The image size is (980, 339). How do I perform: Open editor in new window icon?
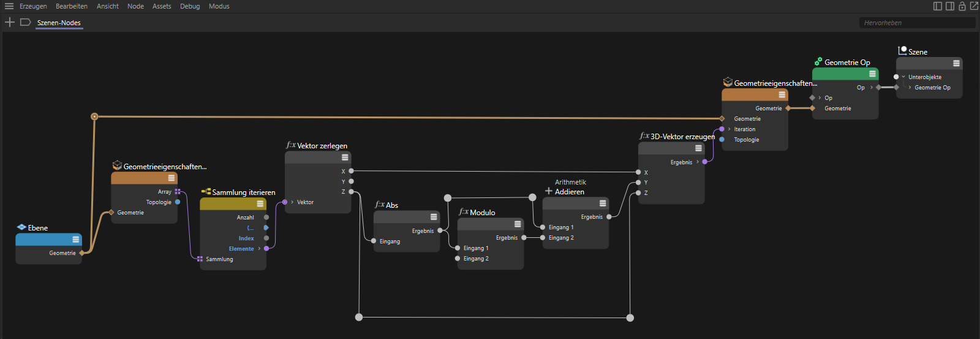pos(974,6)
